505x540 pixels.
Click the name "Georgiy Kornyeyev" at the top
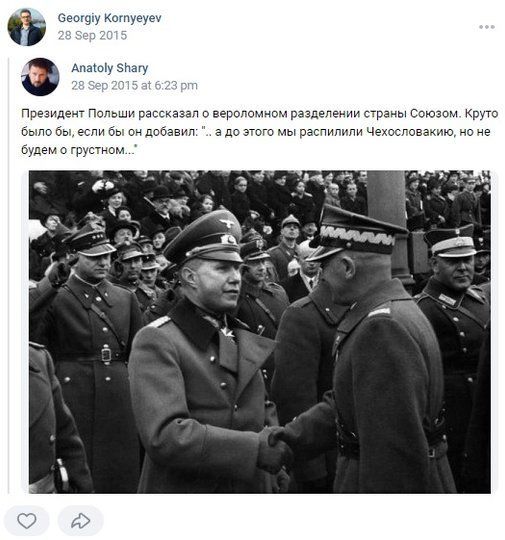109,18
